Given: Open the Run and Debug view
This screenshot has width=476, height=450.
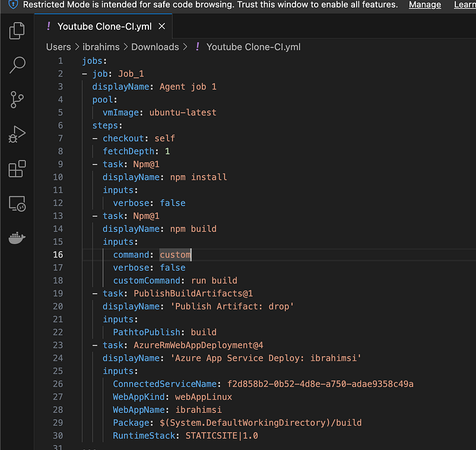Looking at the screenshot, I should point(17,134).
